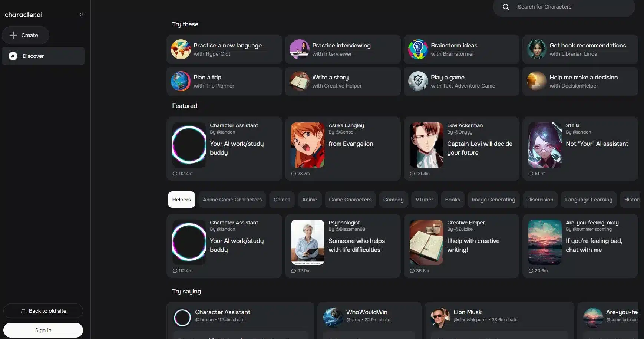Click the character.ai logo
The image size is (644, 339).
click(24, 14)
